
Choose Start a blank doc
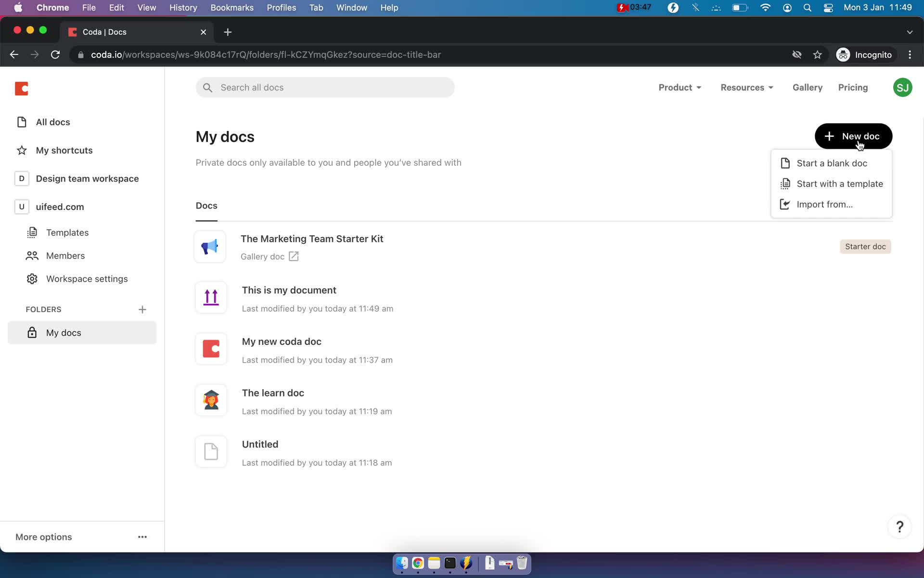point(831,163)
